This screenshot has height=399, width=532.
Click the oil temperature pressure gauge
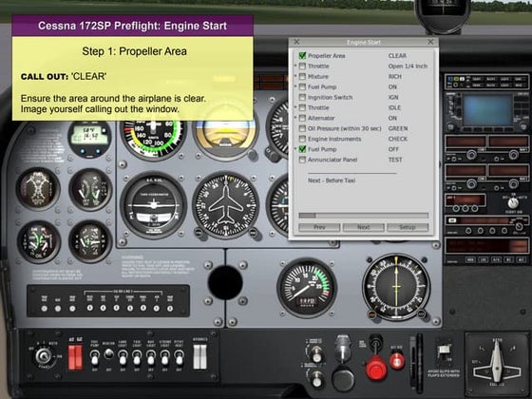(x=39, y=242)
